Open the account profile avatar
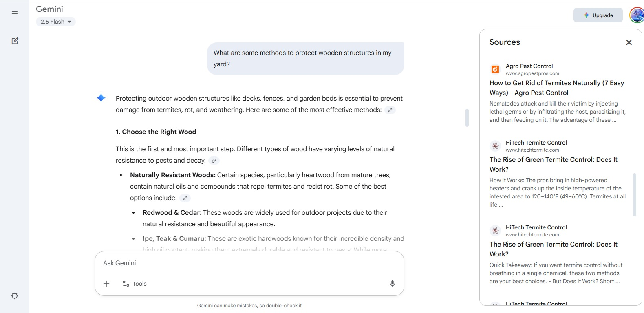The width and height of the screenshot is (644, 313). click(x=637, y=15)
